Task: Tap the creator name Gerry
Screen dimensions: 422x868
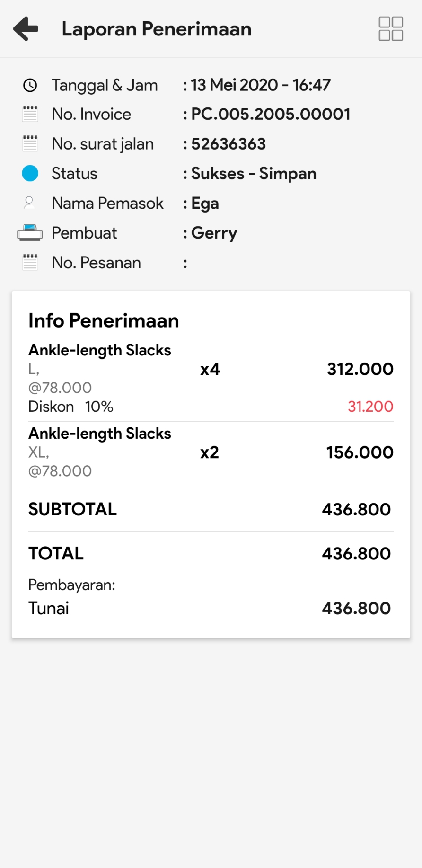Action: pyautogui.click(x=214, y=233)
